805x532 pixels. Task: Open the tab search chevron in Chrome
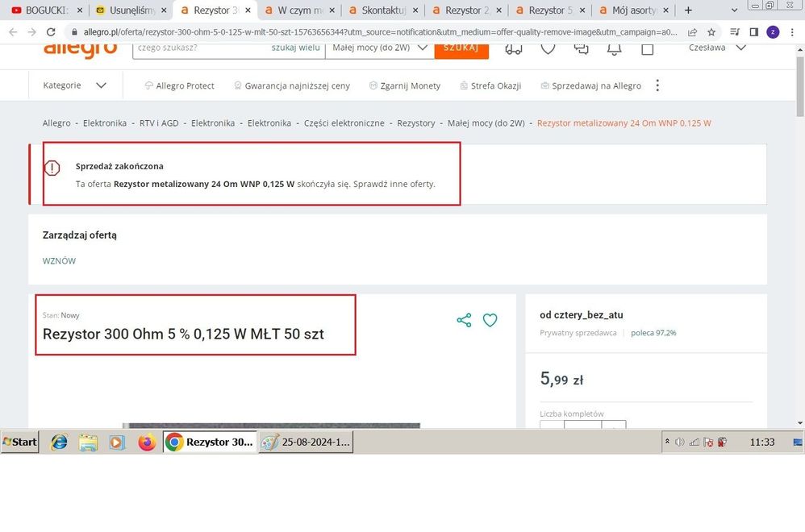734,10
